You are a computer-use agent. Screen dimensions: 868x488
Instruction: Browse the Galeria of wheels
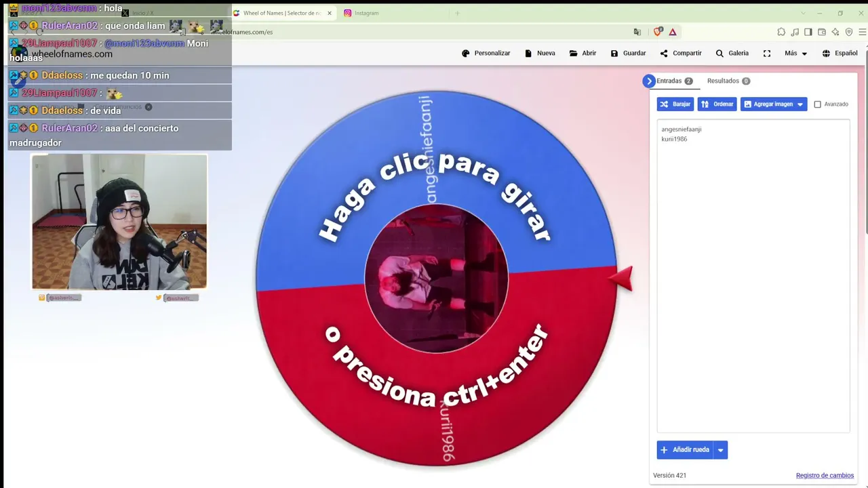[x=732, y=54]
